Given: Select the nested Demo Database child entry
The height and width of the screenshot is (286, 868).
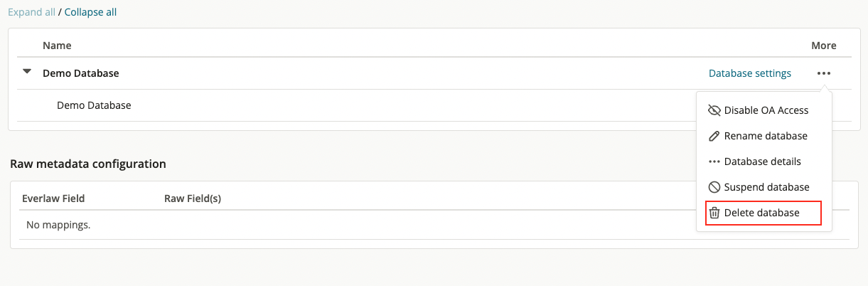Looking at the screenshot, I should pyautogui.click(x=94, y=105).
